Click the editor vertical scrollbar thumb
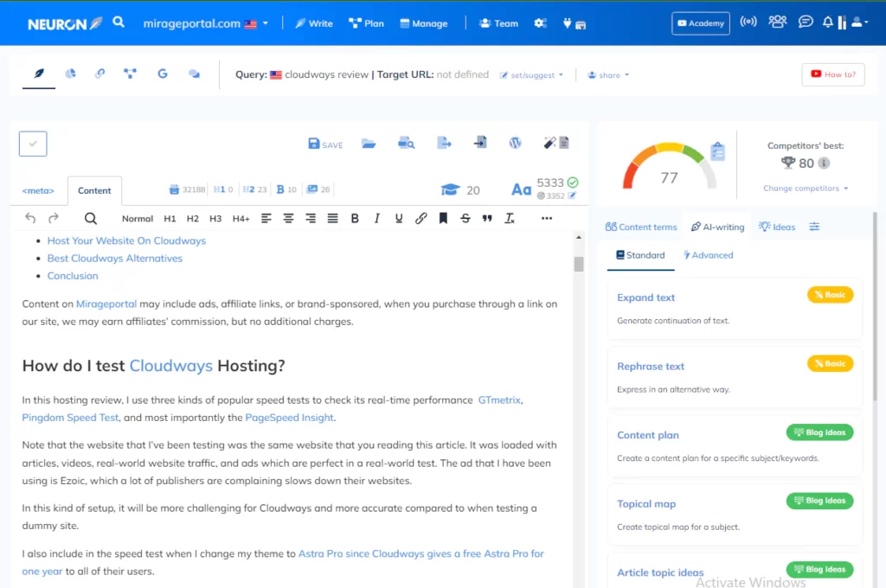This screenshot has height=588, width=886. [x=579, y=264]
